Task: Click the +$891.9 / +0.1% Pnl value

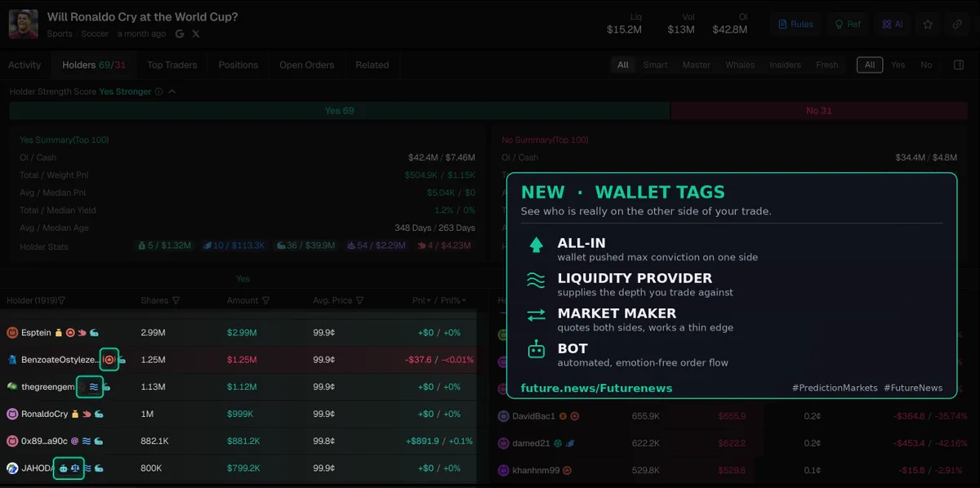Action: pos(439,441)
